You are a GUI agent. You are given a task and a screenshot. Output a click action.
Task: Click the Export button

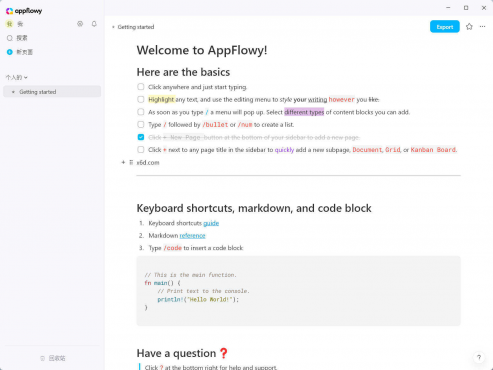point(445,27)
